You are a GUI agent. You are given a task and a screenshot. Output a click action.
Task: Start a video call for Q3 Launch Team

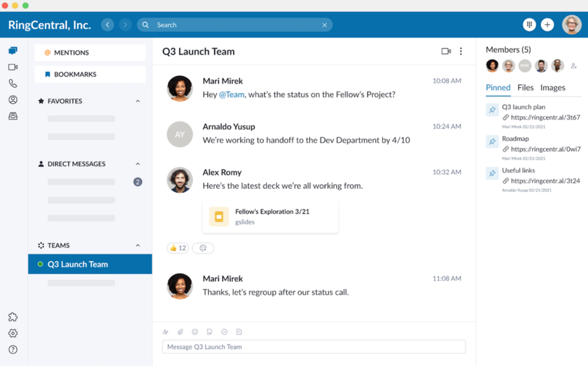(x=446, y=51)
